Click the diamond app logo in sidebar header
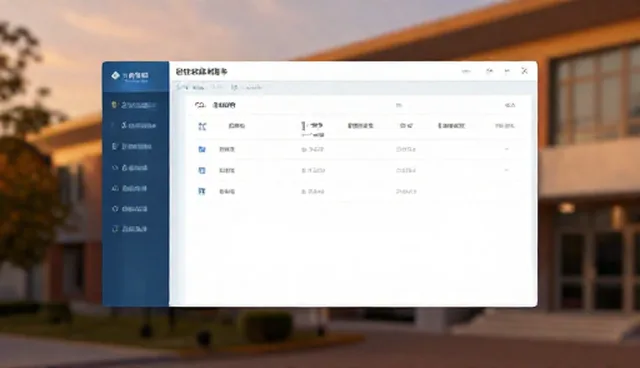 point(116,75)
